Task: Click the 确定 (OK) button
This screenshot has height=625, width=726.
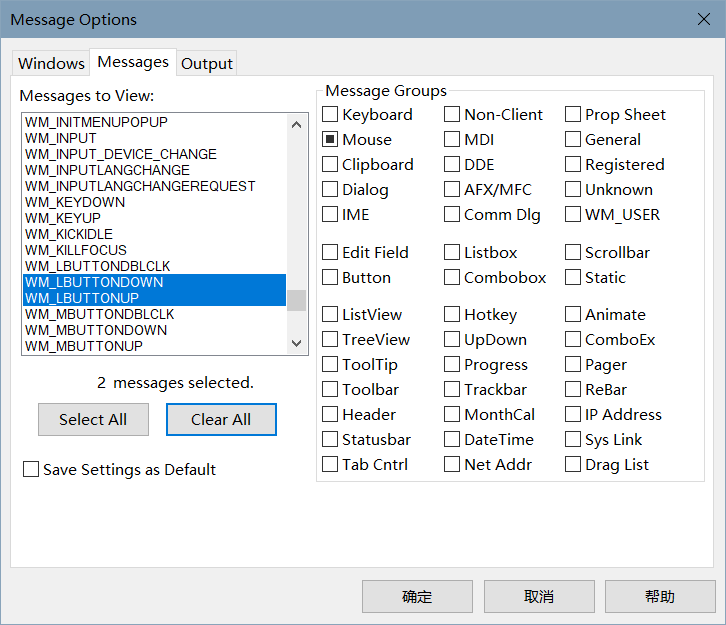Action: [417, 597]
